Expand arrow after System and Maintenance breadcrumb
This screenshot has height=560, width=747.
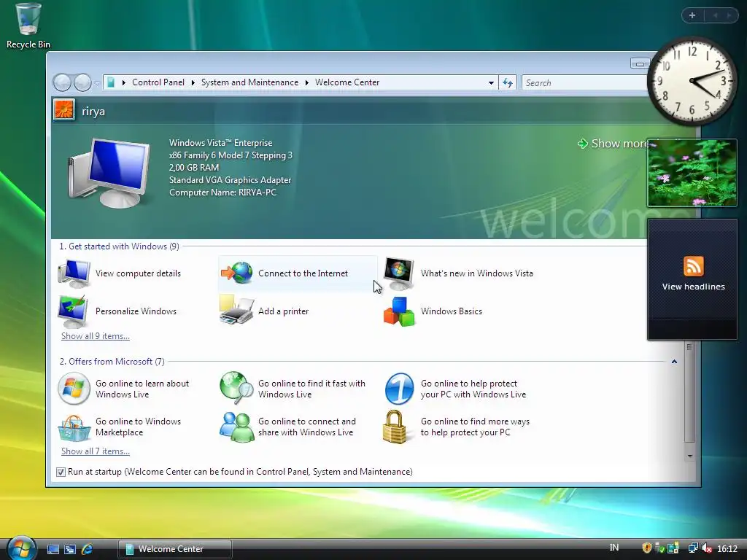[307, 82]
